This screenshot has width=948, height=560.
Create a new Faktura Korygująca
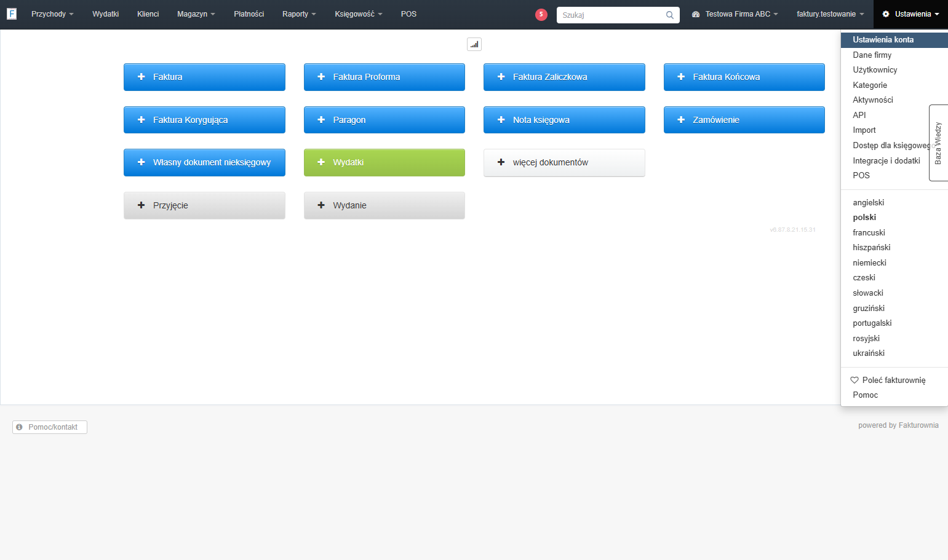point(204,120)
